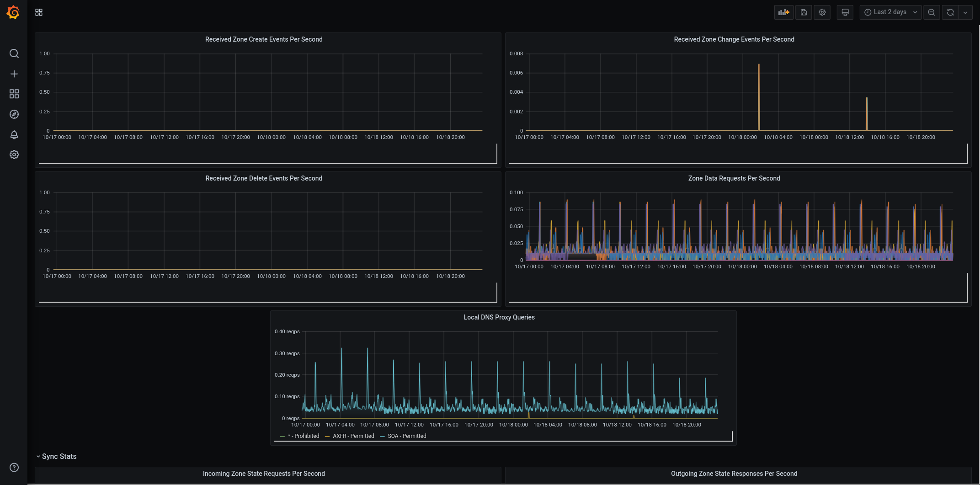Open the Alerting bell icon
The image size is (980, 485).
[14, 134]
